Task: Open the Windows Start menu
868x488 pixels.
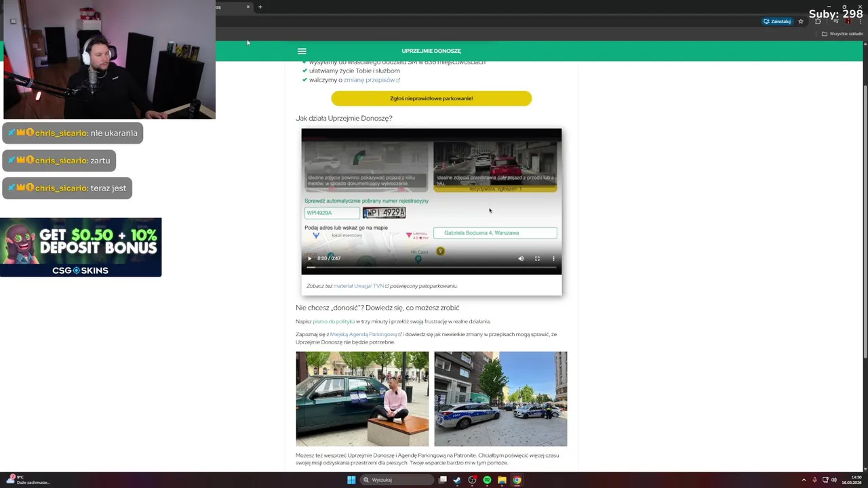Action: point(351,480)
